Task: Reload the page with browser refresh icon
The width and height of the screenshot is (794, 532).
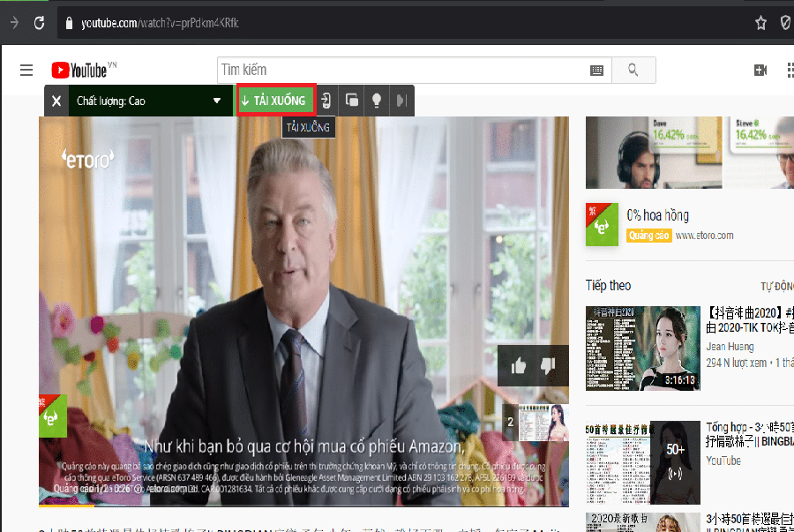Action: 40,23
